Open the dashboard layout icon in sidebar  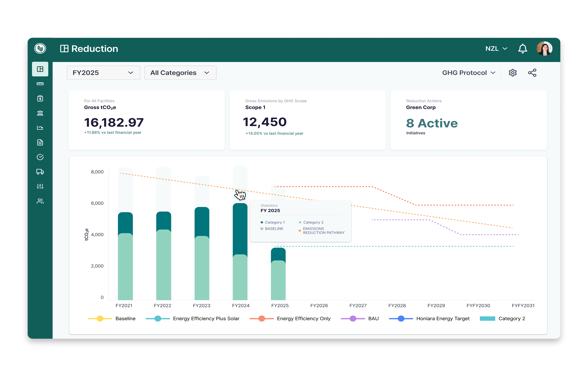(x=40, y=69)
